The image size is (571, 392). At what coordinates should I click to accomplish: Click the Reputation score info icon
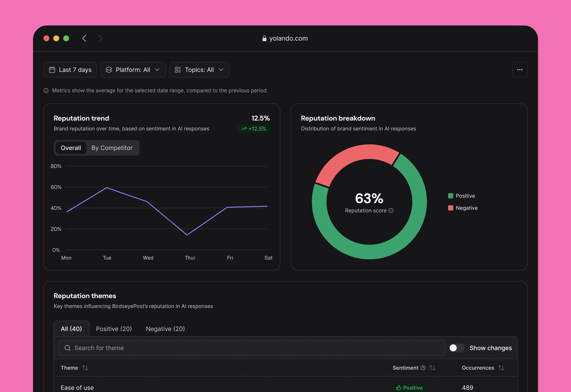pyautogui.click(x=391, y=211)
